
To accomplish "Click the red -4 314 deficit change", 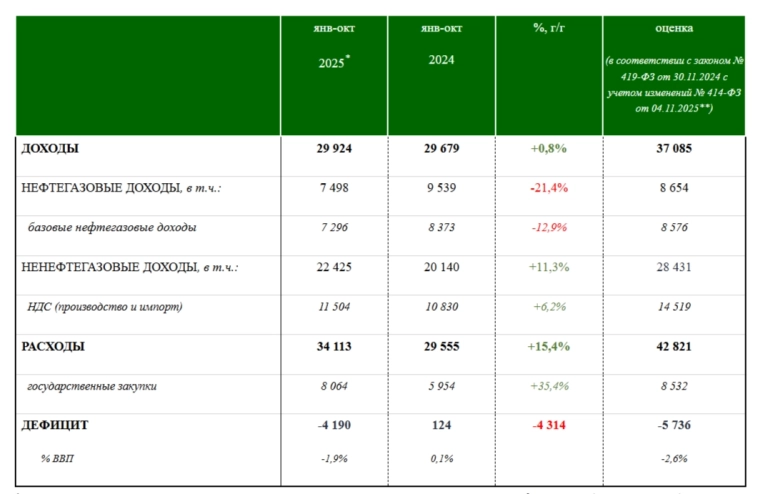I will pos(549,425).
